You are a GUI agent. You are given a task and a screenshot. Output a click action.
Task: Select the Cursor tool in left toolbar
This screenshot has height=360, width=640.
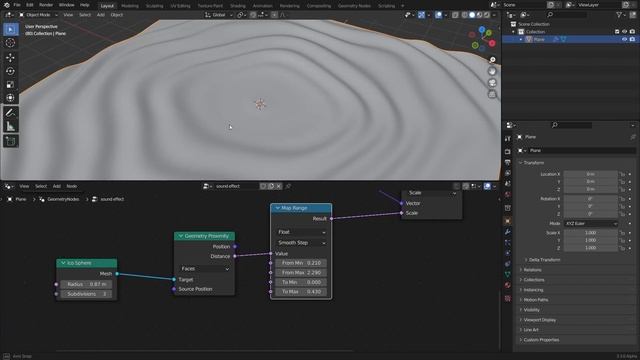tap(11, 43)
